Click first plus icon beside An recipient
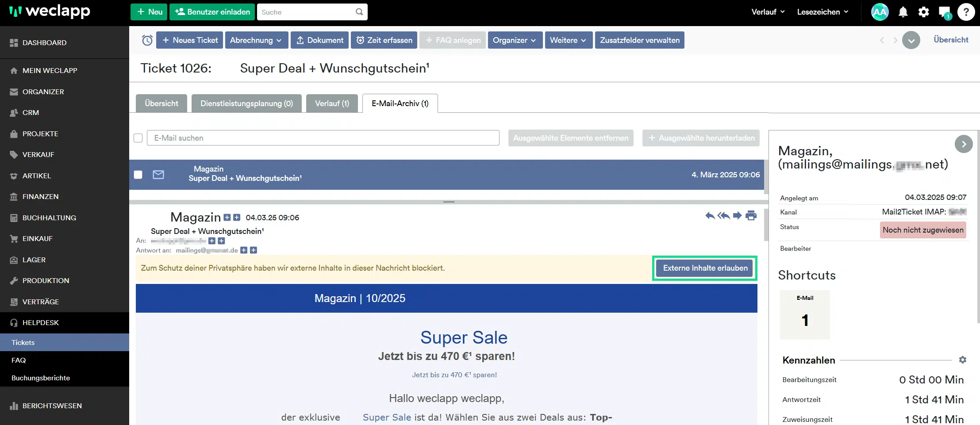 click(x=212, y=241)
